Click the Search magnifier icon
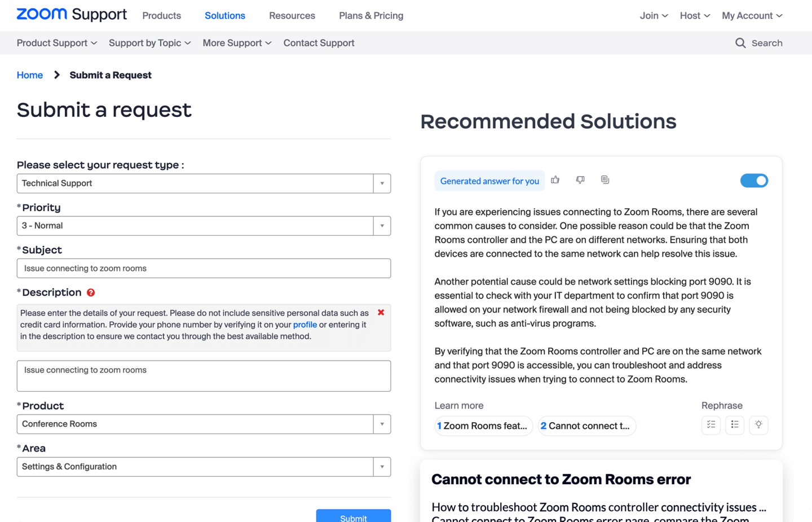This screenshot has height=522, width=812. click(740, 43)
